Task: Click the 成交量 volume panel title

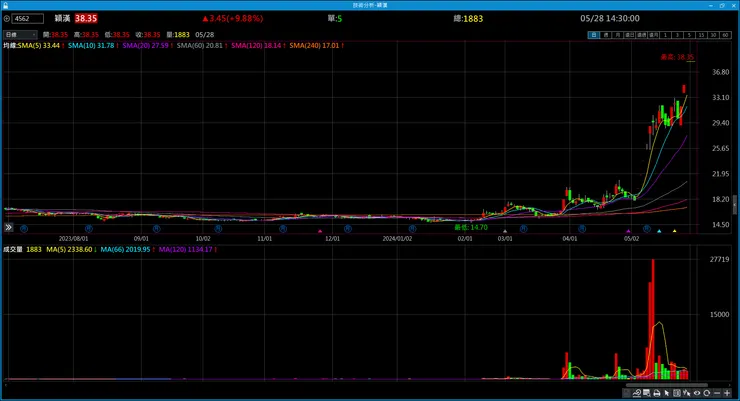Action: 13,249
